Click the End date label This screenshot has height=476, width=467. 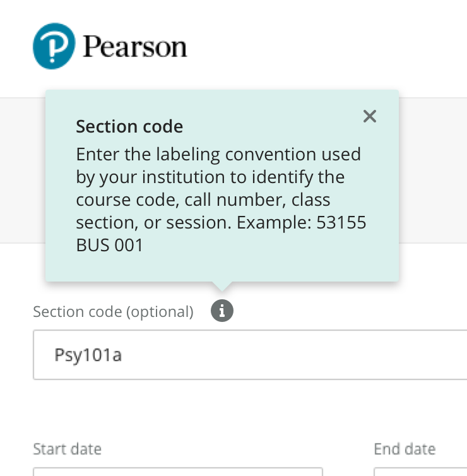[404, 449]
